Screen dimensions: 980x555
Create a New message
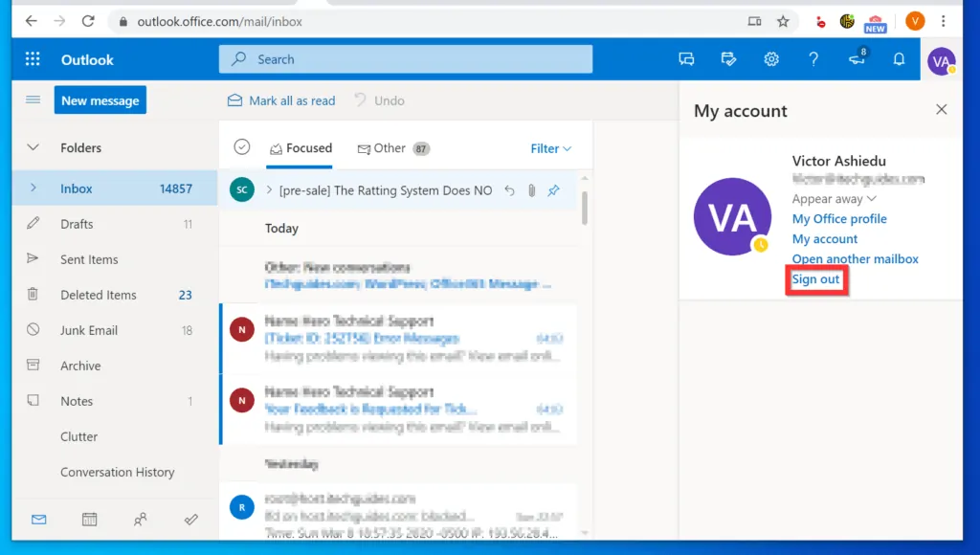pyautogui.click(x=100, y=100)
